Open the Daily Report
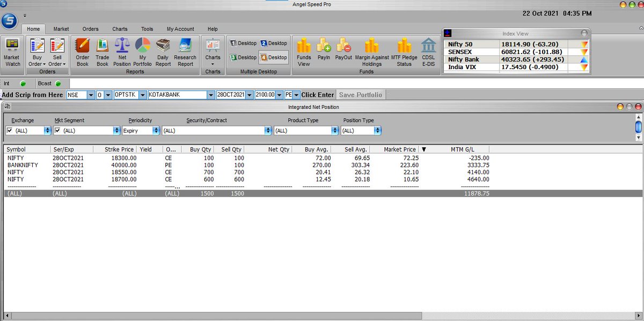Image resolution: width=644 pixels, height=321 pixels. click(163, 53)
